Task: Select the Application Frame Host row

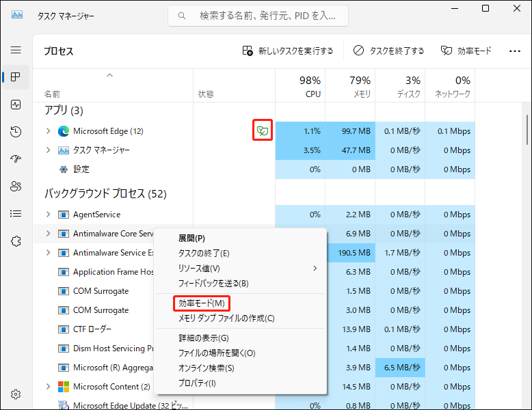Action: click(94, 272)
